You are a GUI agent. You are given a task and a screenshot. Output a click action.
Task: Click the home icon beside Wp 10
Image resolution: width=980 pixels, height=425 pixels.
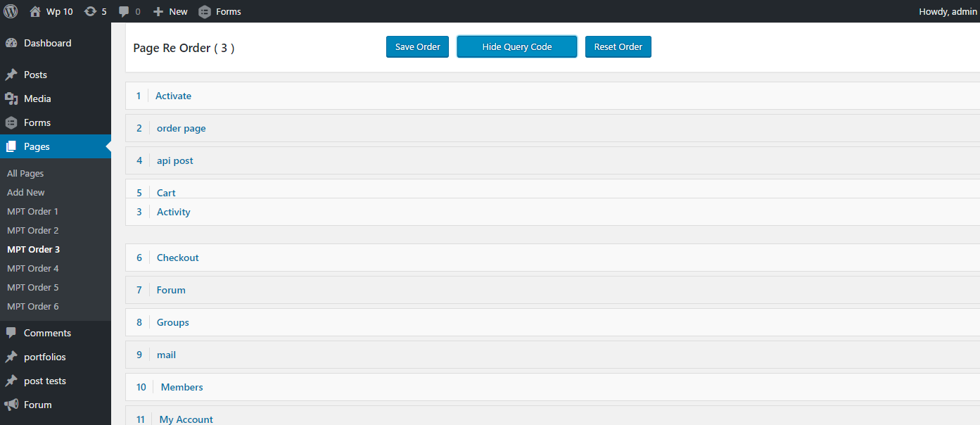tap(35, 11)
